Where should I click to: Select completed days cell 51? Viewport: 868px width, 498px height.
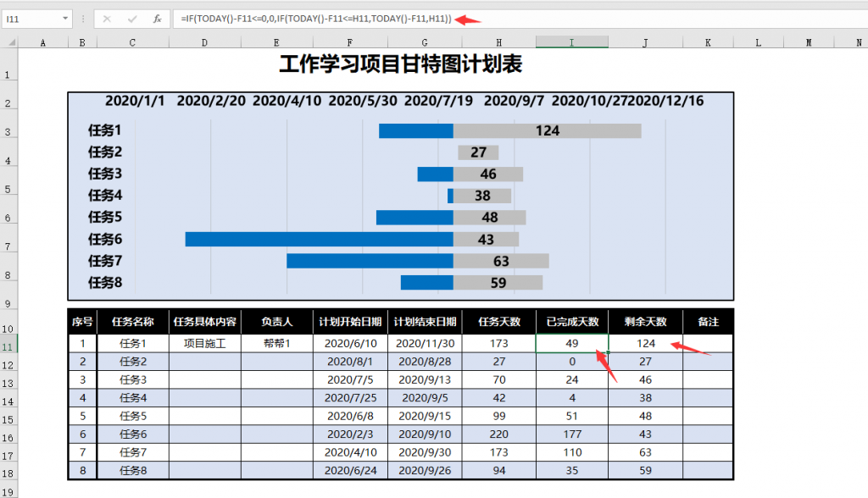point(572,416)
